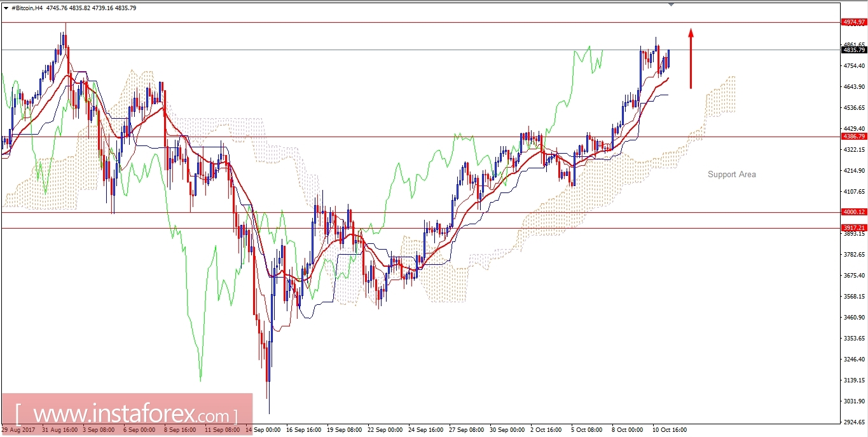
Task: Click the 22 Sep 00:00 time label
Action: tap(385, 430)
